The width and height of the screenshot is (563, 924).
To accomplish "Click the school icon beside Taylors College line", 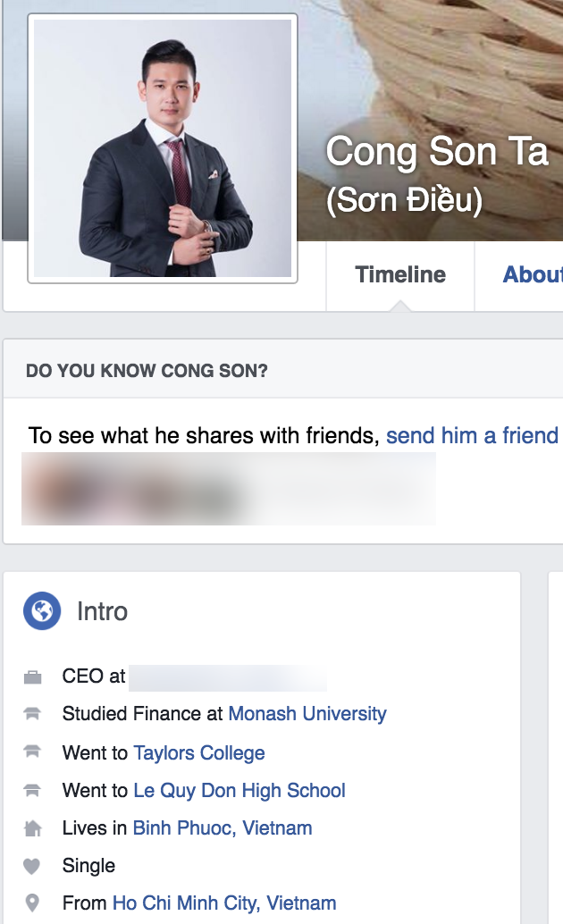I will pyautogui.click(x=33, y=753).
